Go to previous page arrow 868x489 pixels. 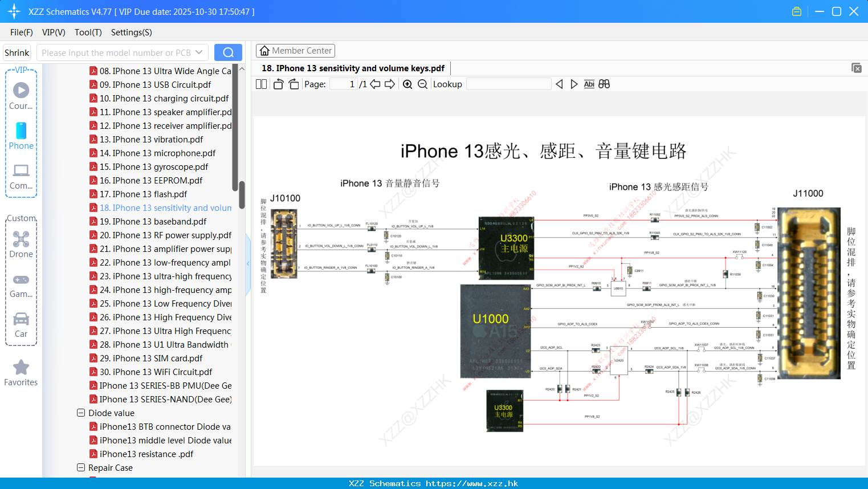(375, 84)
